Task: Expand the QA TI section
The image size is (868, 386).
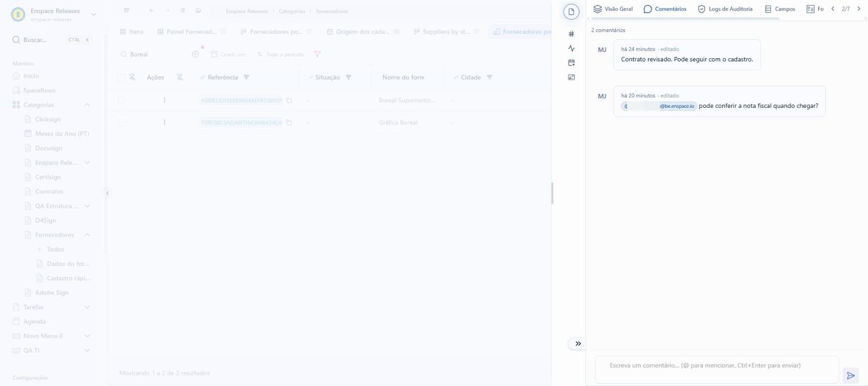Action: (87, 350)
